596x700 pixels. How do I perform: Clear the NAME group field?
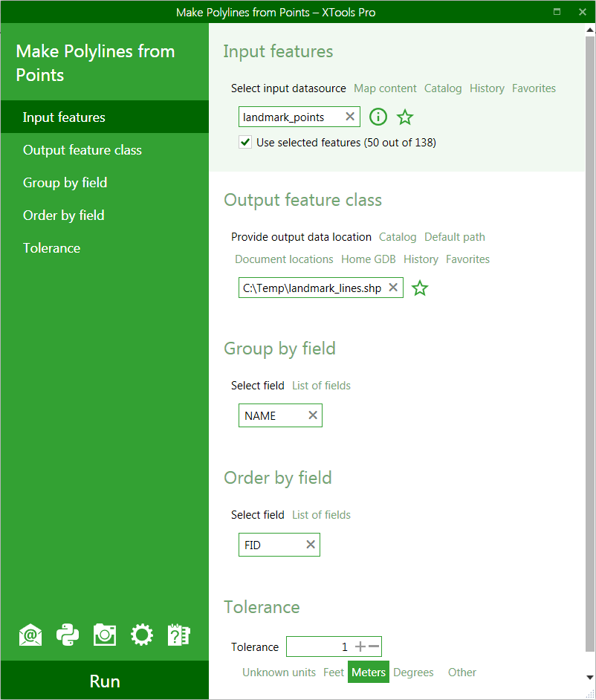[313, 415]
